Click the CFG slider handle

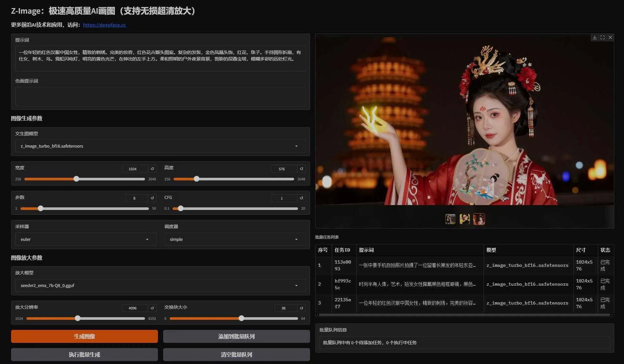coord(181,208)
